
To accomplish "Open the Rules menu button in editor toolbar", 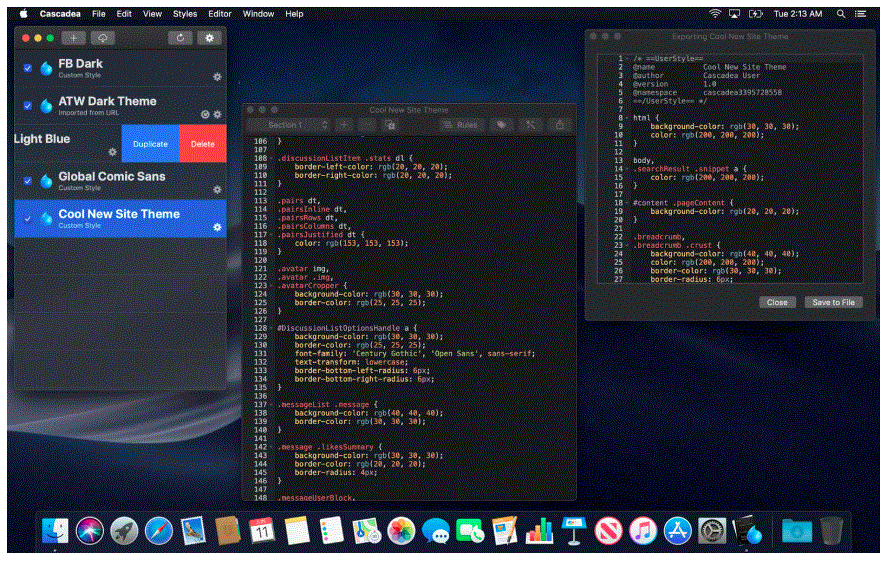I will tap(461, 125).
